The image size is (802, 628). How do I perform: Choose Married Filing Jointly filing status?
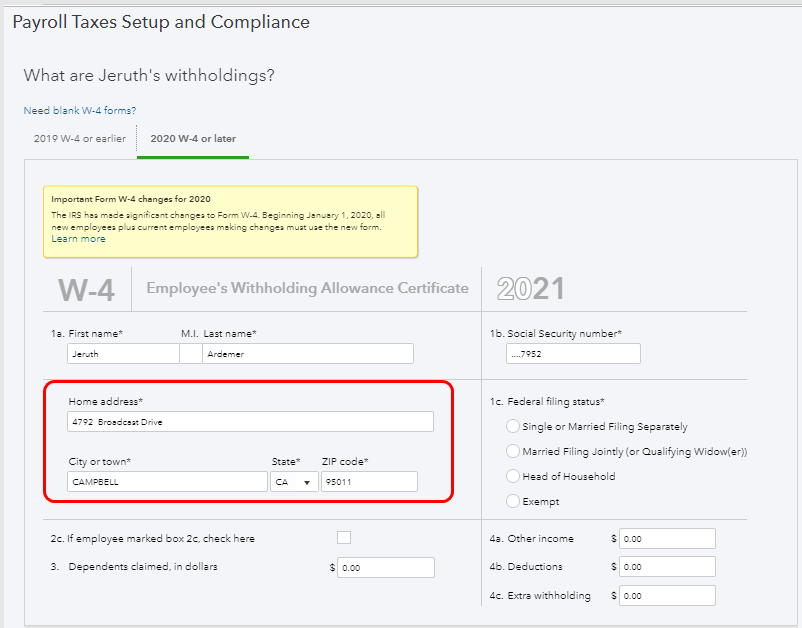point(514,452)
